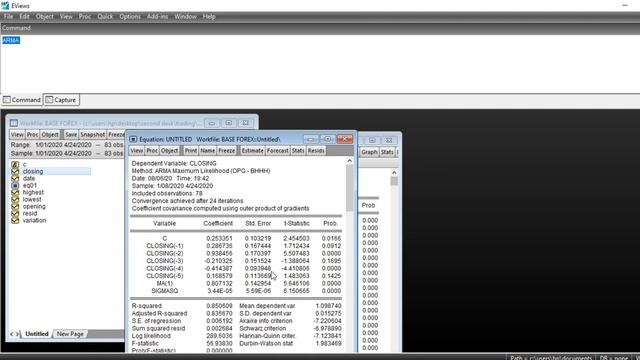Open the Options menu
The image size is (640, 360).
pos(130,16)
